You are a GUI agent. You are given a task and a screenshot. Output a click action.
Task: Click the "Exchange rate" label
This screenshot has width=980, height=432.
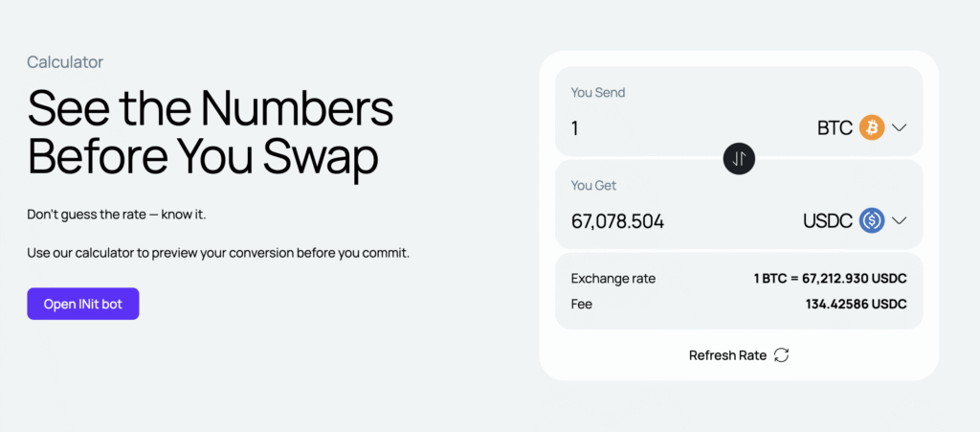[x=613, y=279]
